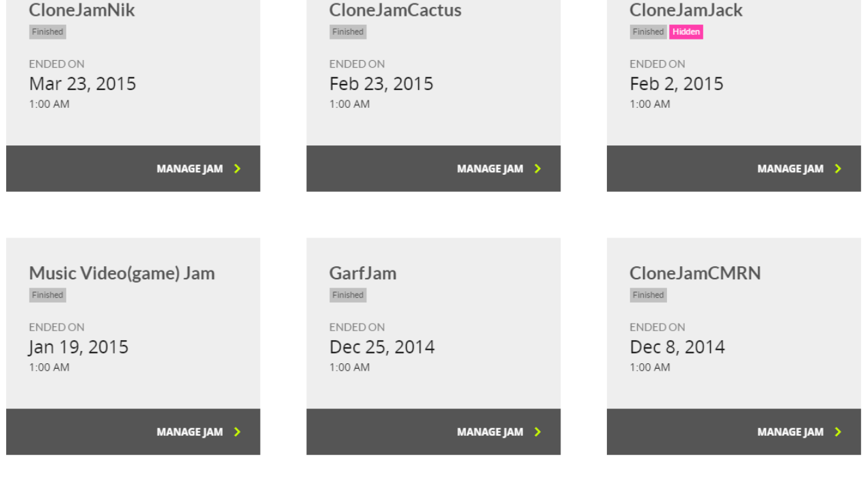Click the Dec 8, 2014 end date
868x478 pixels.
click(677, 347)
